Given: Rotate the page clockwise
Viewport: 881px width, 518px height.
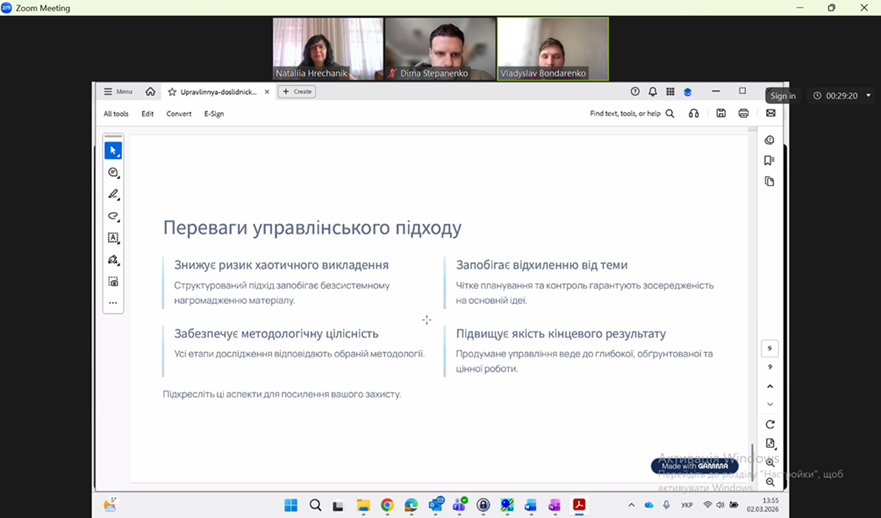Looking at the screenshot, I should point(770,424).
